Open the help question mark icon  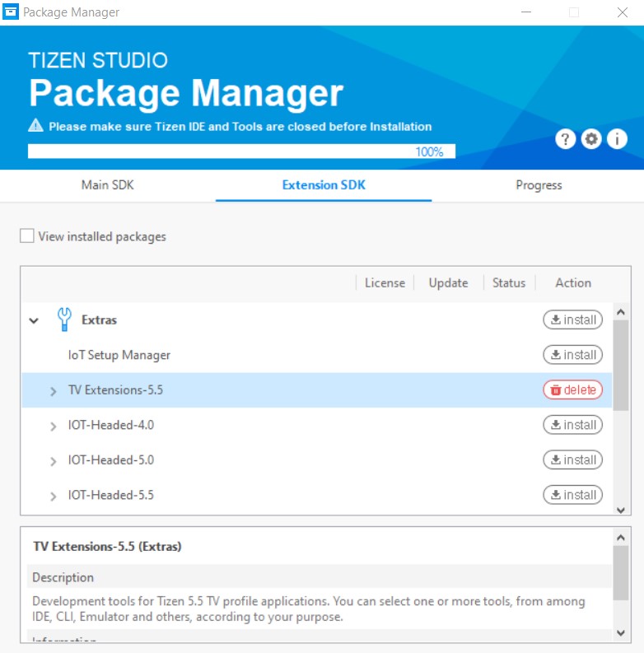click(564, 139)
